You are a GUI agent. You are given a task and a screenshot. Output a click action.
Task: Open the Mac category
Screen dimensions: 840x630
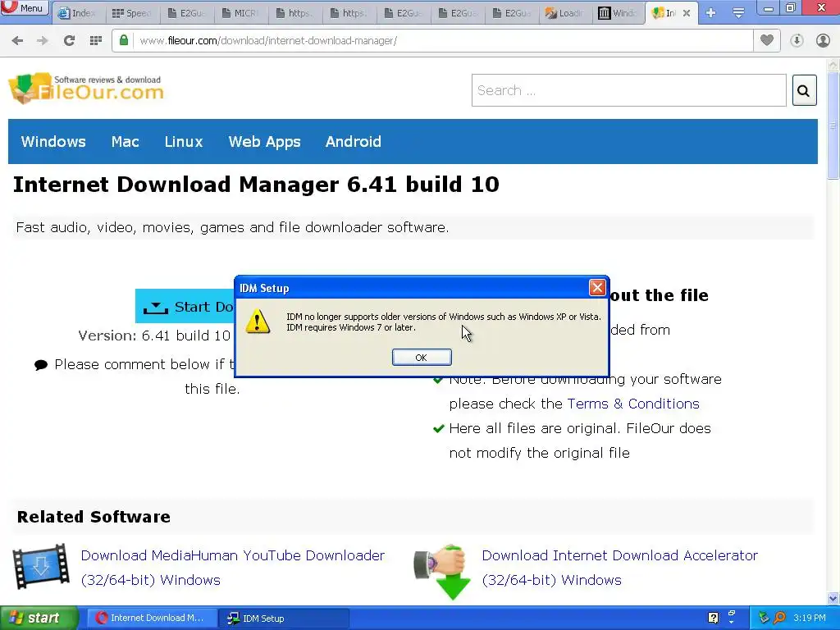tap(126, 142)
